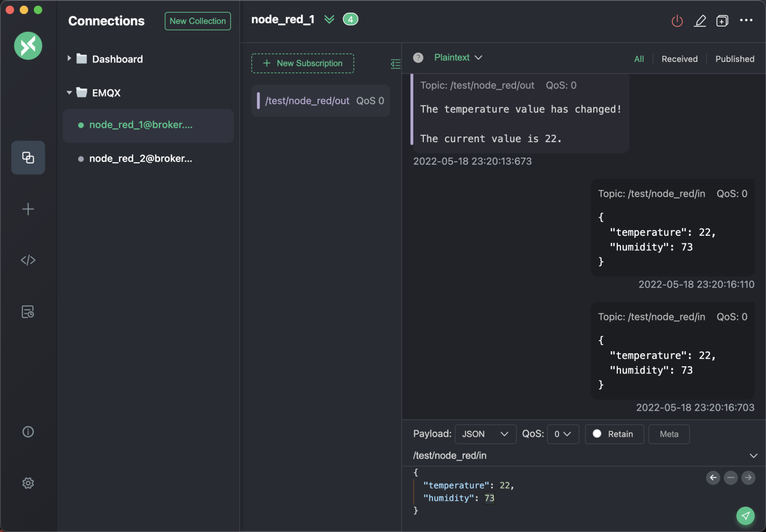
Task: Select the /test/node_red/out subscription
Action: (321, 101)
